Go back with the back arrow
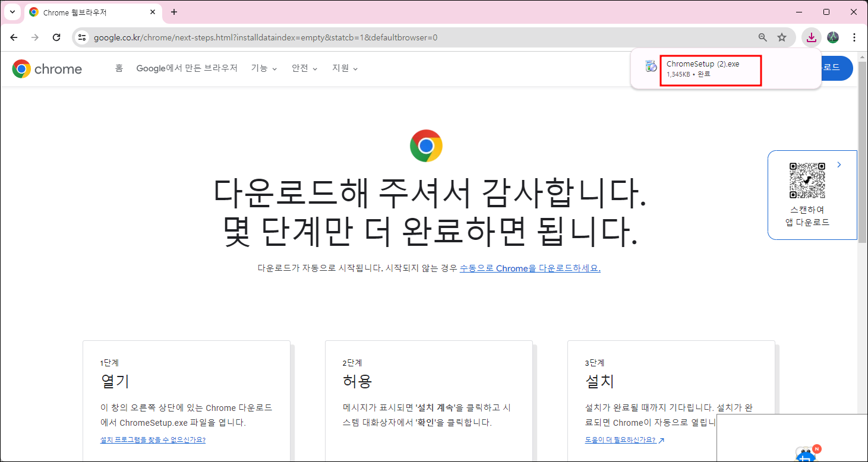The width and height of the screenshot is (868, 462). (x=14, y=37)
